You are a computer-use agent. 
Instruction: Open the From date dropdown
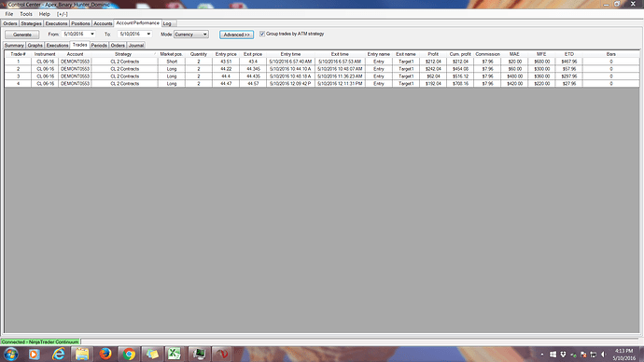(x=92, y=35)
